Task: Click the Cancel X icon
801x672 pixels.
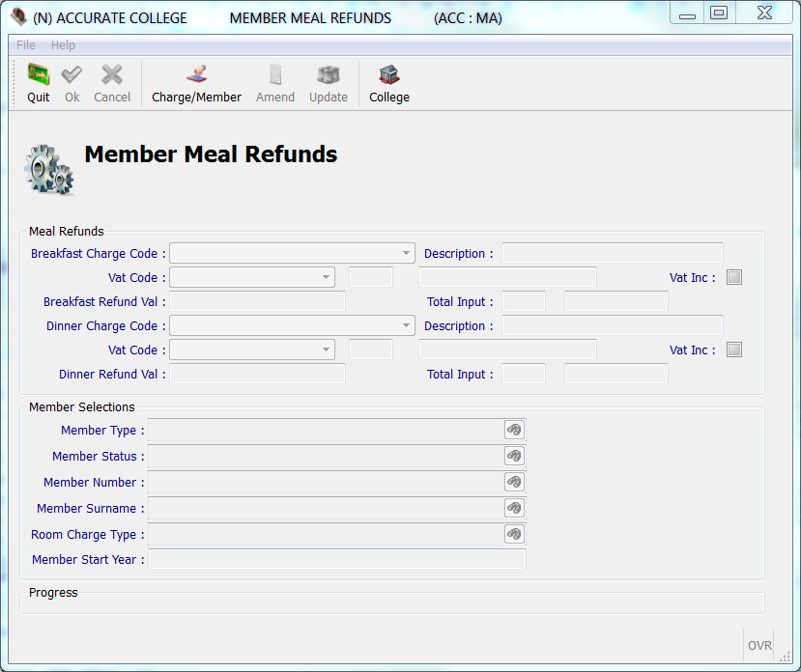Action: [x=112, y=76]
